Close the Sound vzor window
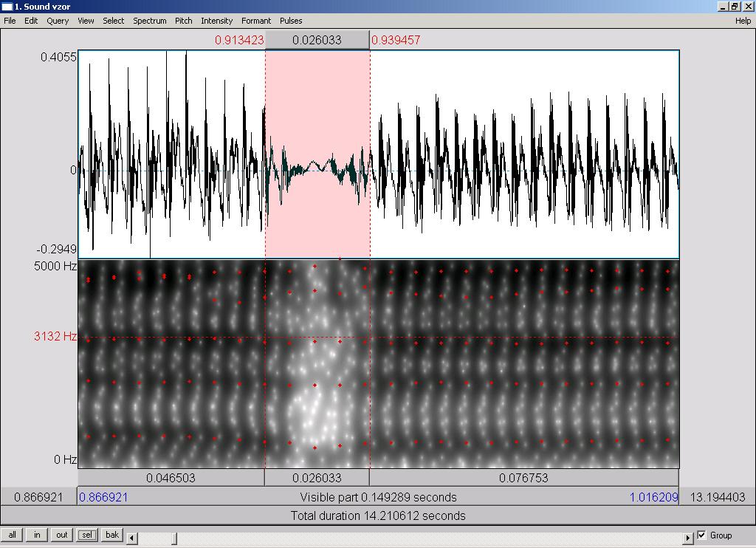The height and width of the screenshot is (548, 756). tap(749, 6)
